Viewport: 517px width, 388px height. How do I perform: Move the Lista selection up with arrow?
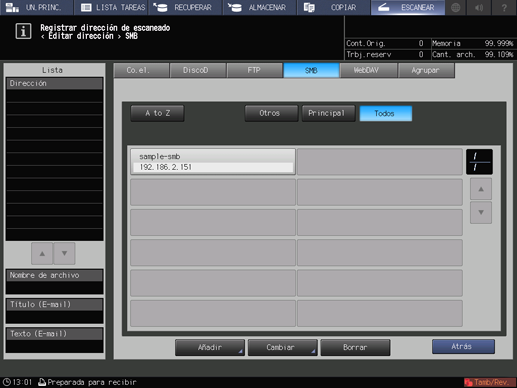42,253
